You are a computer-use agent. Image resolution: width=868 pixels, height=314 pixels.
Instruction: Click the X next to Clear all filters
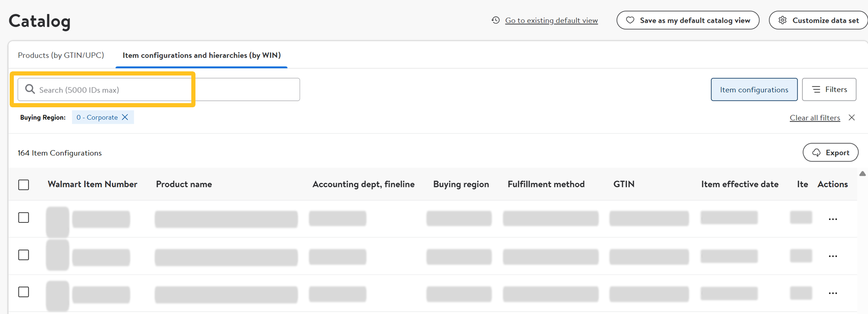coord(851,118)
